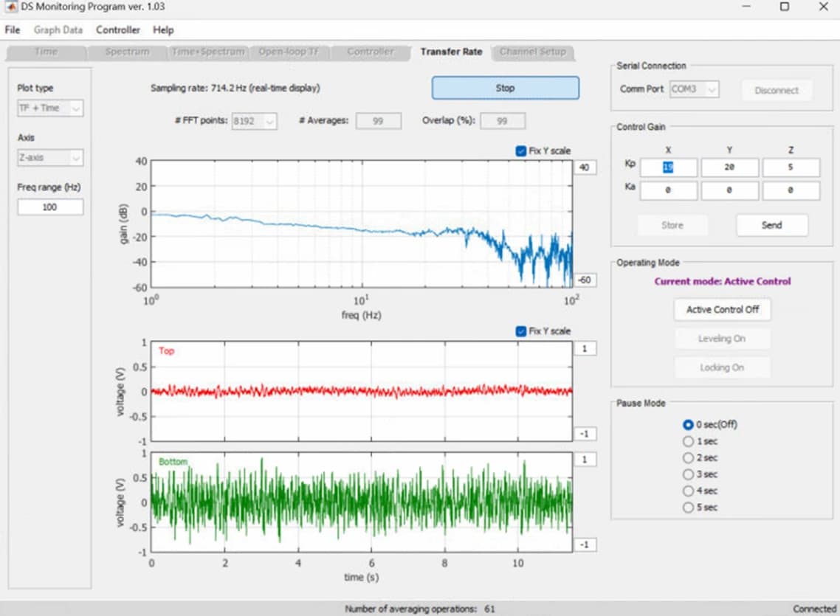Click the Sampling rate 714.2 Hz text
The image size is (840, 616).
pyautogui.click(x=235, y=88)
